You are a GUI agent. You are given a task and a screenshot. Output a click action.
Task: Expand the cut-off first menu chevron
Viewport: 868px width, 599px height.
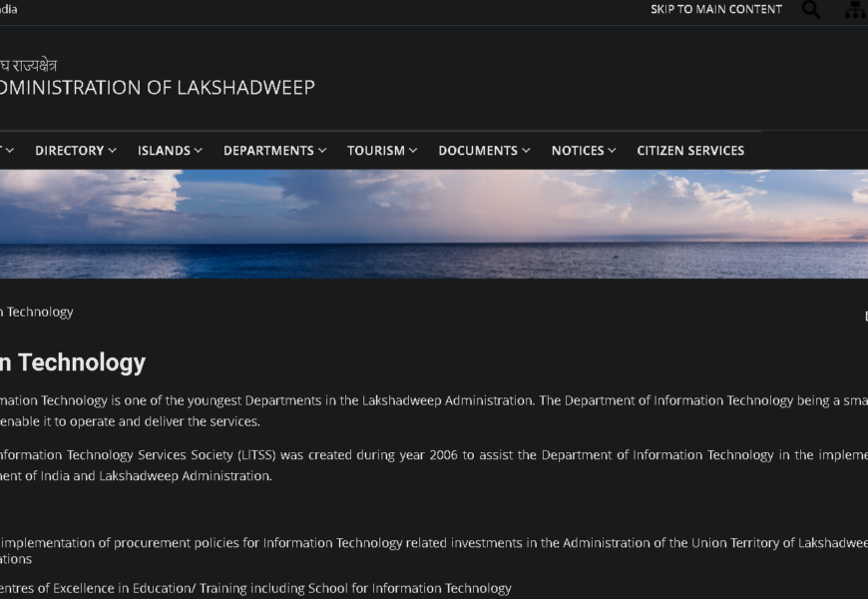click(x=9, y=151)
